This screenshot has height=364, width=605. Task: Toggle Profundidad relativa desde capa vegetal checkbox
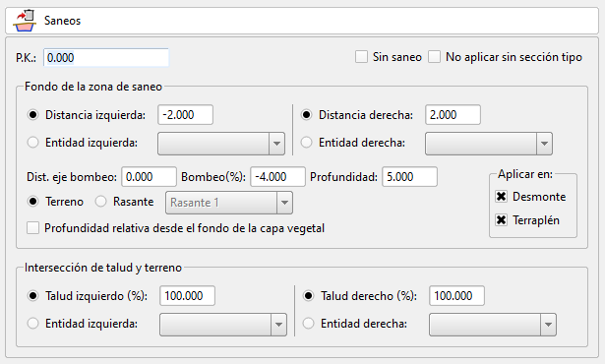pos(32,228)
